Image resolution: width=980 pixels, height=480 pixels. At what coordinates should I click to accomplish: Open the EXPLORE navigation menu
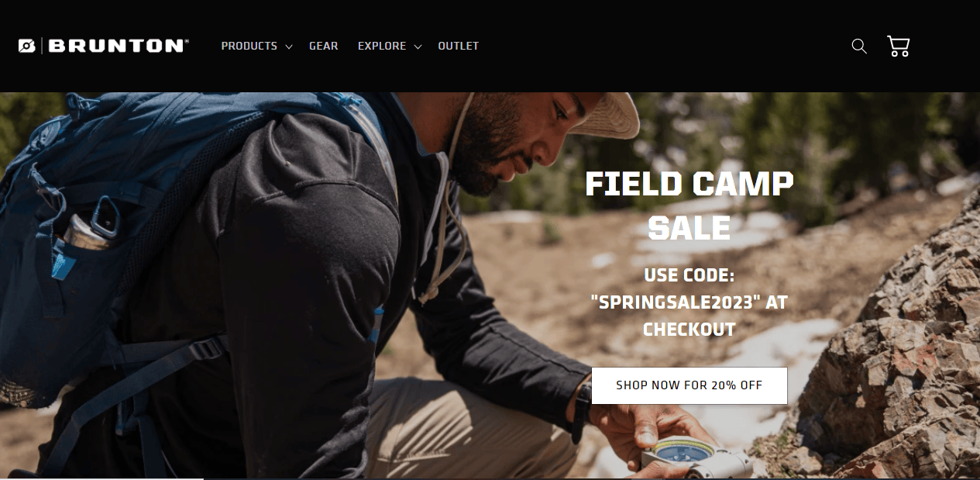coord(382,47)
